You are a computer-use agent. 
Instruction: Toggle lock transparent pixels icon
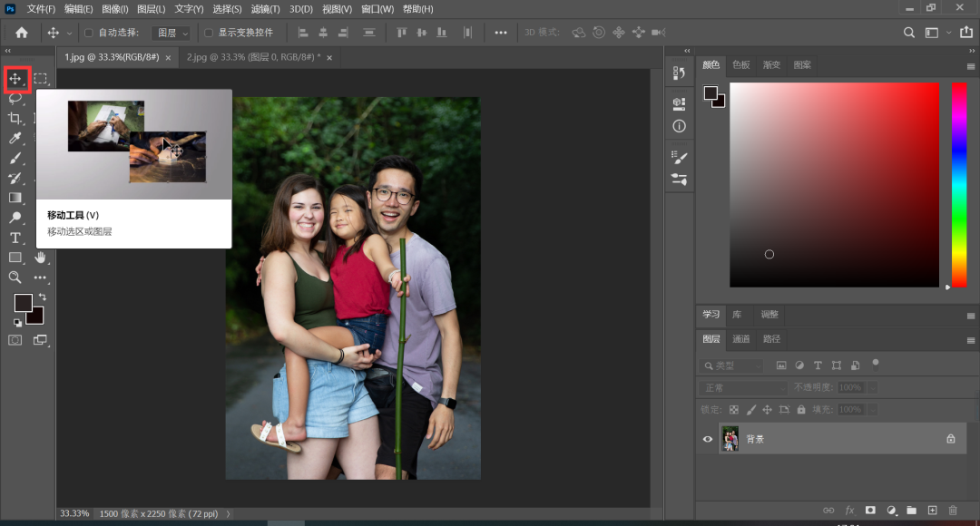[734, 410]
